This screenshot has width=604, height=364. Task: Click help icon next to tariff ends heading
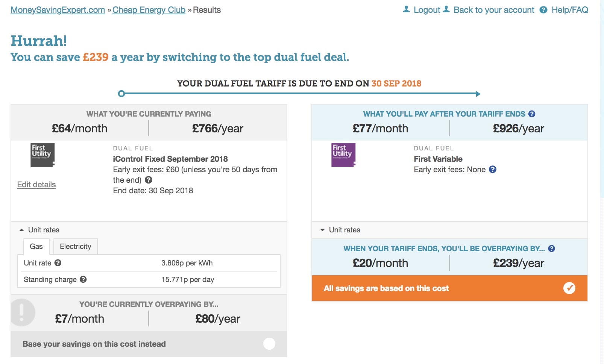pos(532,114)
